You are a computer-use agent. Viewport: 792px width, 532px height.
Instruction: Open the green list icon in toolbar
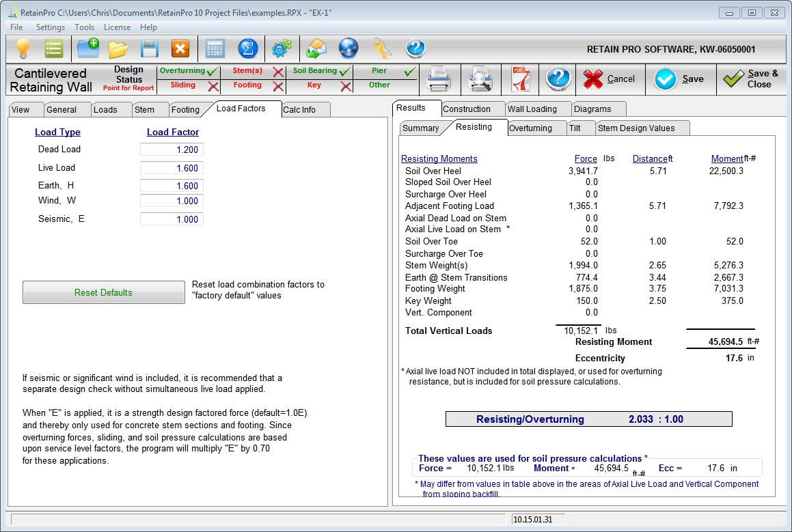[x=53, y=49]
